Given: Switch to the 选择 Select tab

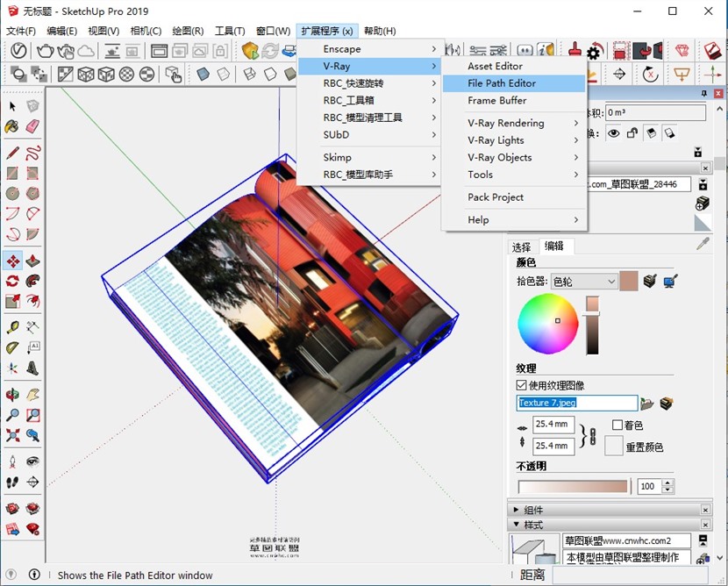Looking at the screenshot, I should [521, 247].
